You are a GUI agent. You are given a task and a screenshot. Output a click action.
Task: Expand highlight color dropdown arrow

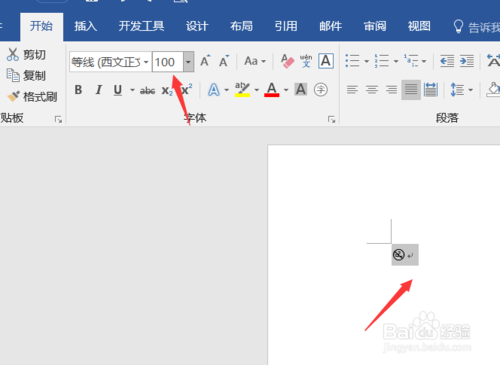(x=257, y=90)
